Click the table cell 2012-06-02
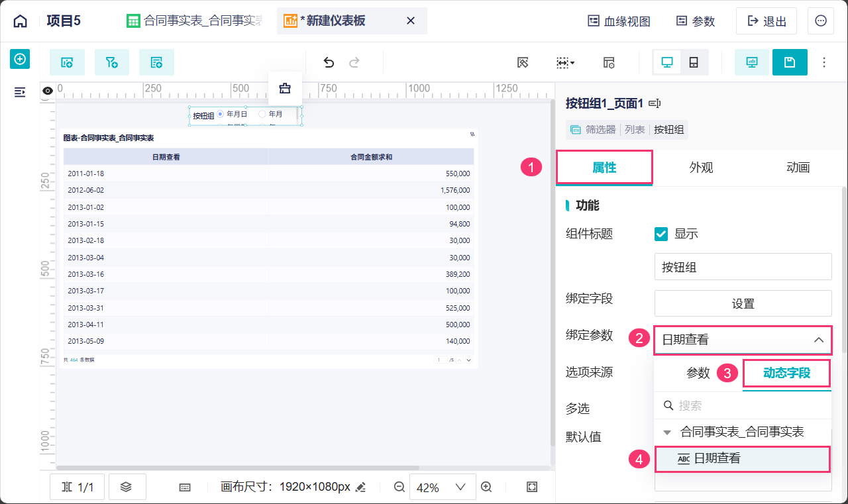 tap(85, 190)
